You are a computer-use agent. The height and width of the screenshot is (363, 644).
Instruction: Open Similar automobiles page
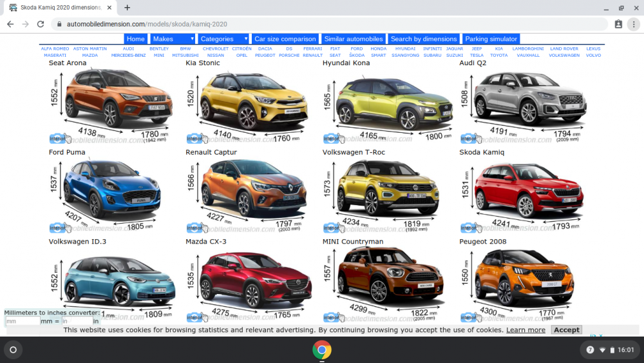(x=353, y=39)
